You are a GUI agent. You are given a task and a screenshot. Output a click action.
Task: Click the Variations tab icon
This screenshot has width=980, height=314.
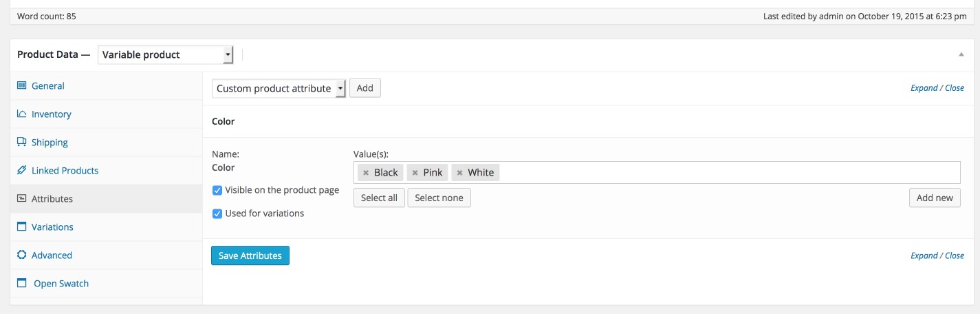tap(21, 227)
